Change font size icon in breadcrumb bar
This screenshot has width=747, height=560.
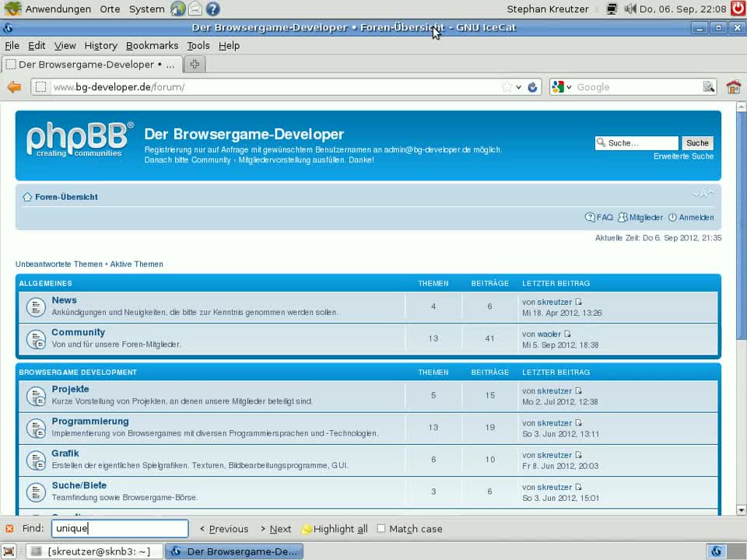point(703,194)
